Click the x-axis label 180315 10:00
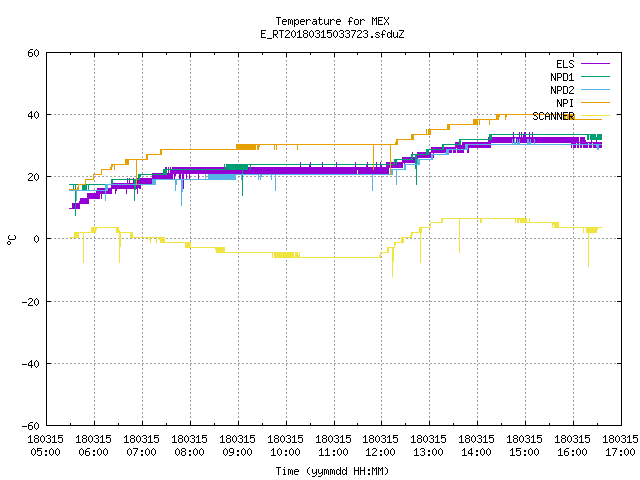The image size is (640, 480). click(x=285, y=446)
